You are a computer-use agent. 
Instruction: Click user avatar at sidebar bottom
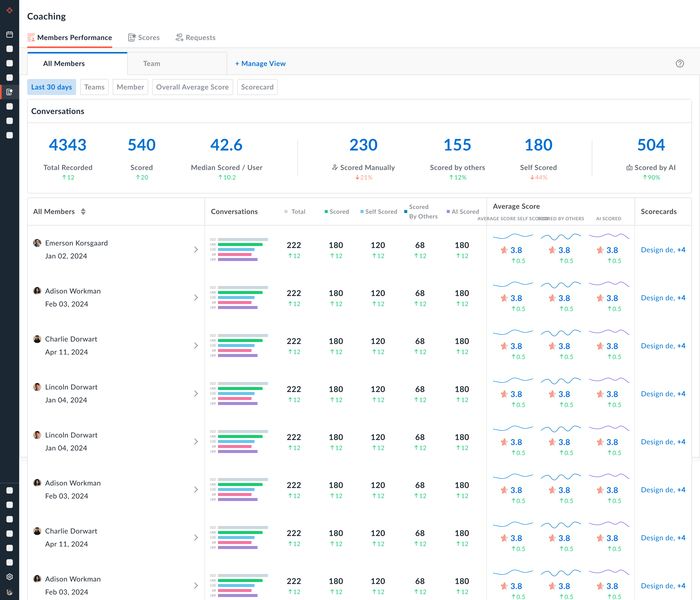pos(9,591)
